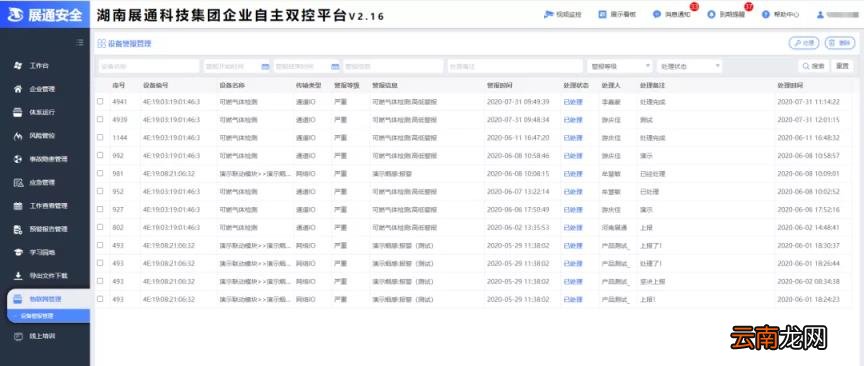The width and height of the screenshot is (864, 366).
Task: Tick the checkbox for row 1144
Action: 100,137
